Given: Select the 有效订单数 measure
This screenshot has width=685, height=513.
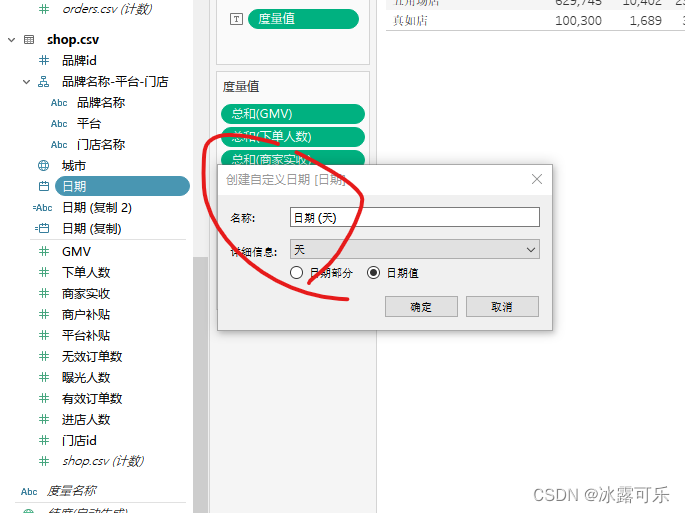Looking at the screenshot, I should [92, 398].
